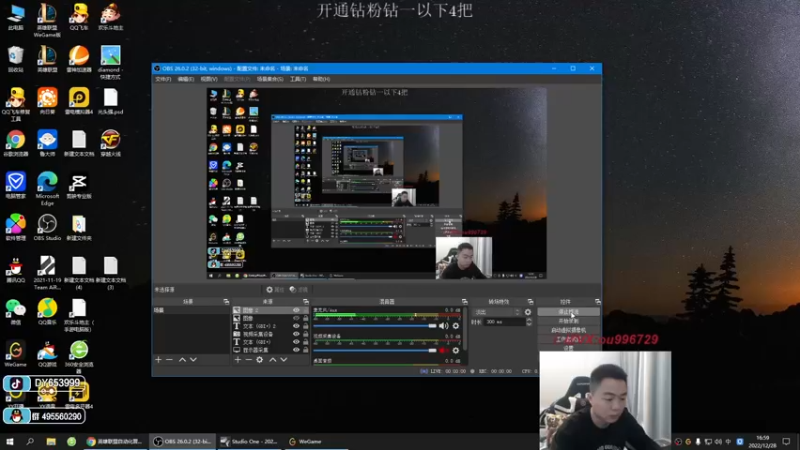The image size is (800, 450).
Task: Switch to WeGame taskbar window
Action: tap(305, 441)
